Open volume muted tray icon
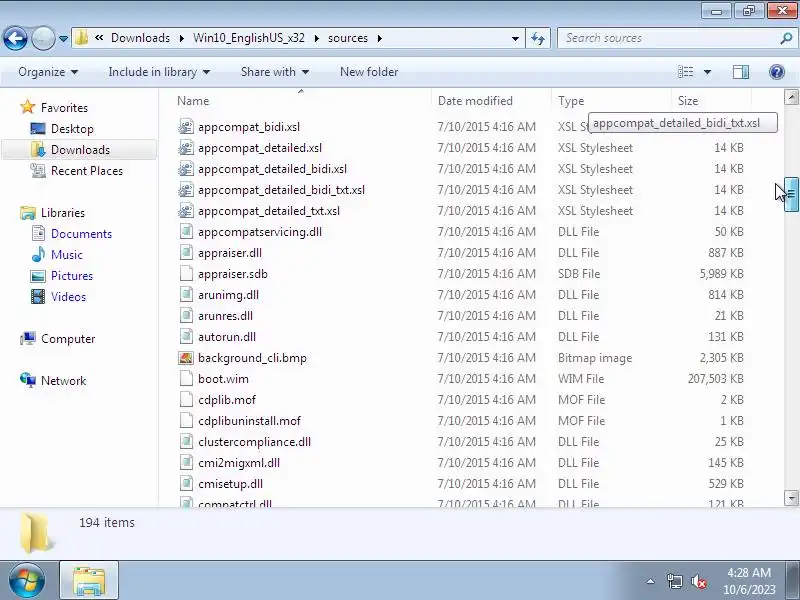The image size is (800, 600). coord(698,581)
